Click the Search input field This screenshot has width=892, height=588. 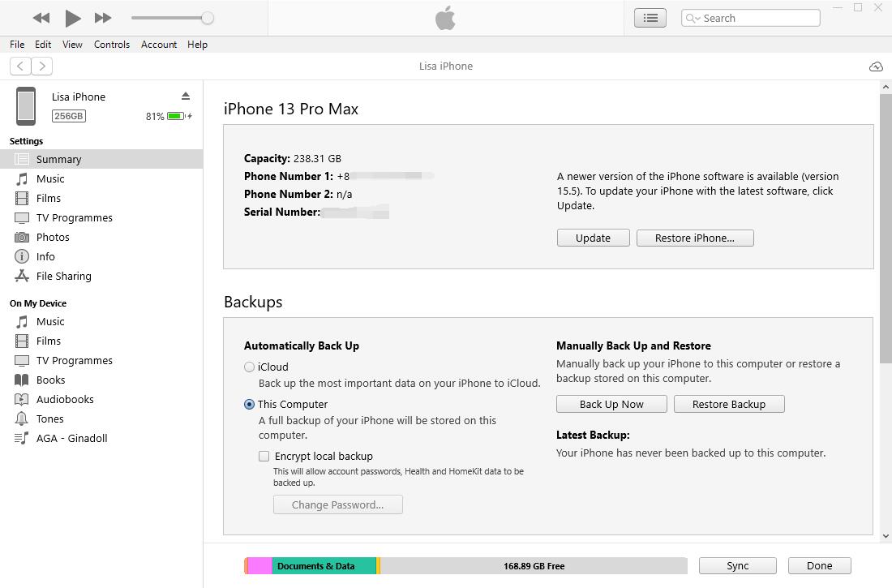pyautogui.click(x=750, y=18)
